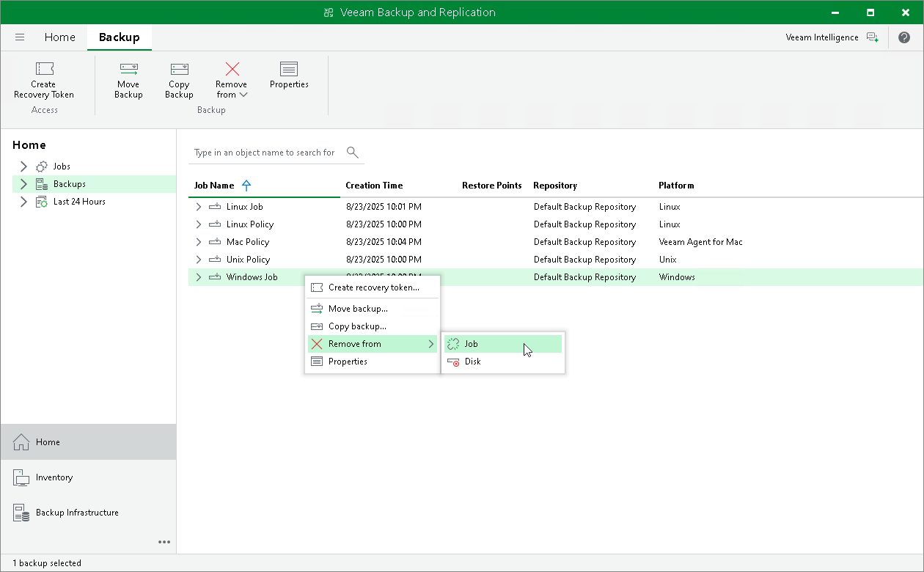Click the Copy Backup ribbon icon

coord(179,80)
